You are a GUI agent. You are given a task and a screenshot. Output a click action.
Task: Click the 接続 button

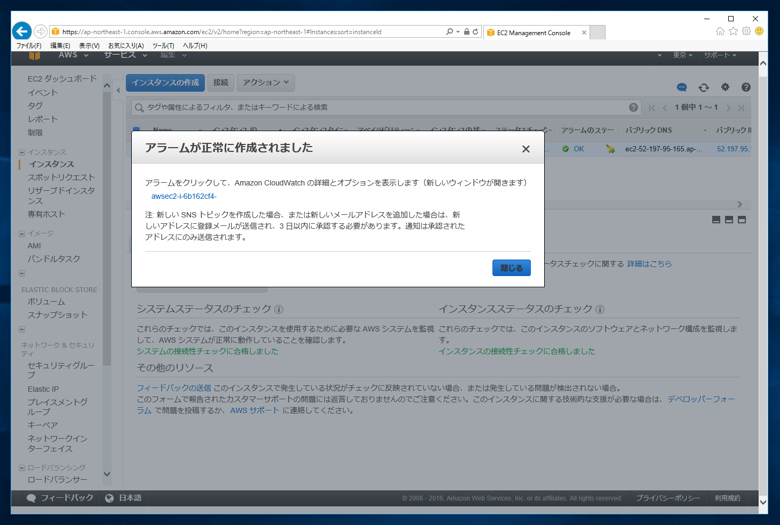click(x=220, y=83)
